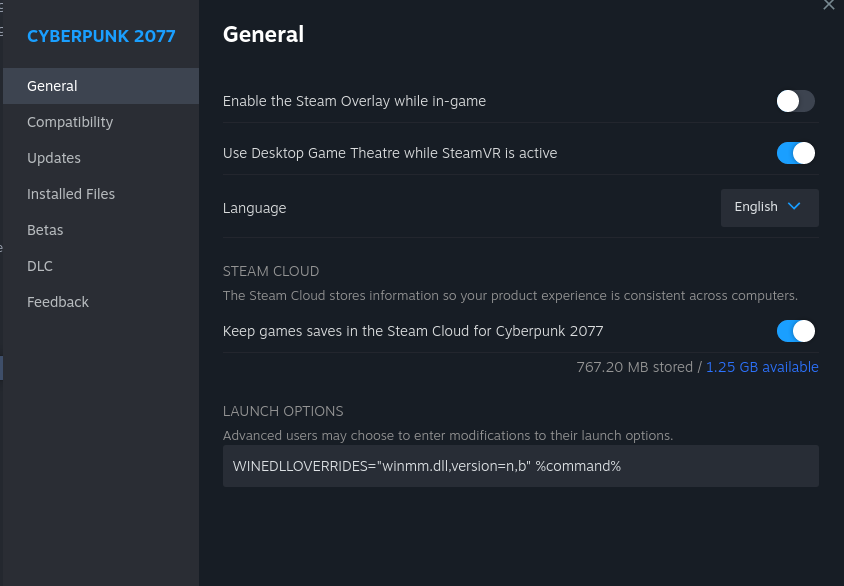Disable the Desktop Game Theatre toggle
Screen dimensions: 844x586
click(x=795, y=153)
